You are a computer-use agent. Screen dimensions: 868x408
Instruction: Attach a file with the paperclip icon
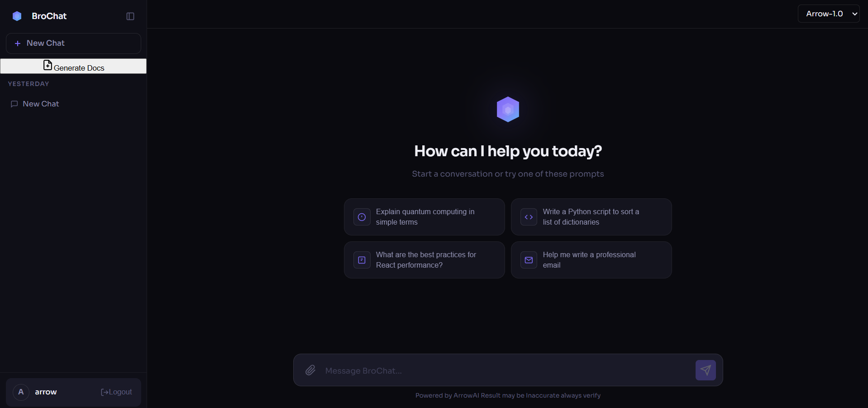(x=310, y=370)
